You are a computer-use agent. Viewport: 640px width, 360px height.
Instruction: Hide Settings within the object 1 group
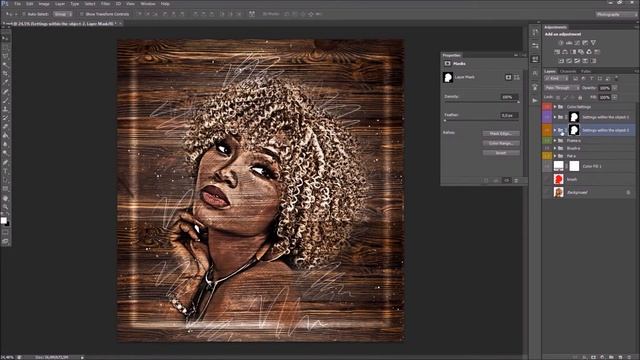[x=547, y=117]
